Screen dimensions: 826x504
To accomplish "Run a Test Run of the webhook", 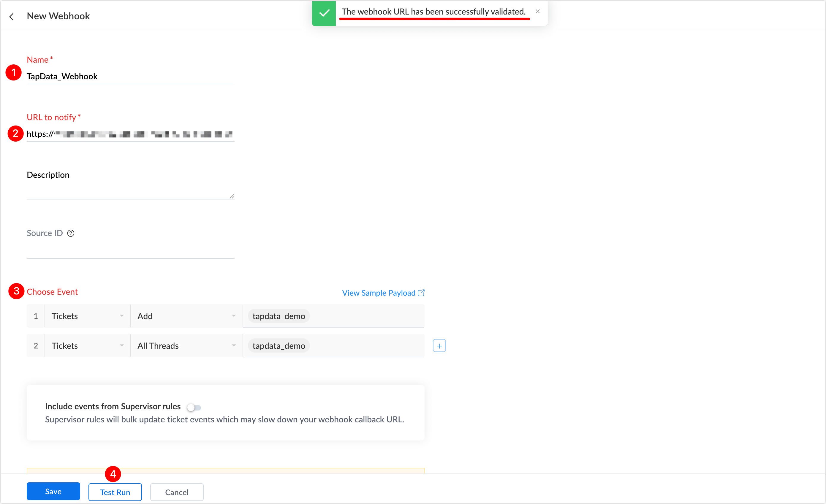I will click(x=115, y=492).
